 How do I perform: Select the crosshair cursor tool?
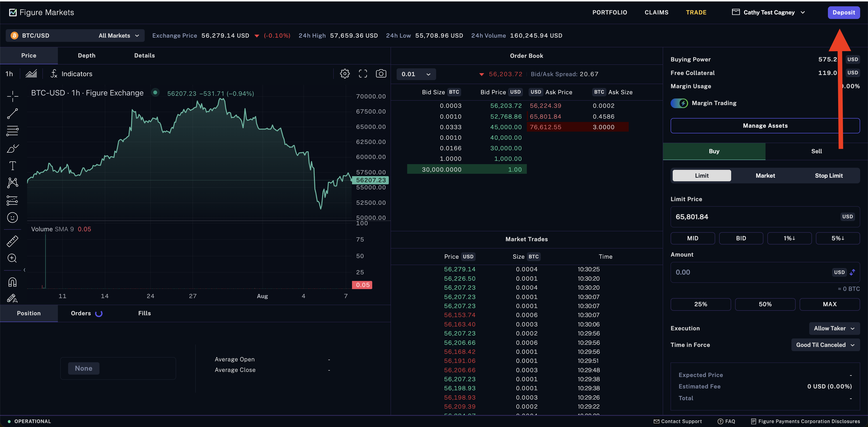(12, 96)
